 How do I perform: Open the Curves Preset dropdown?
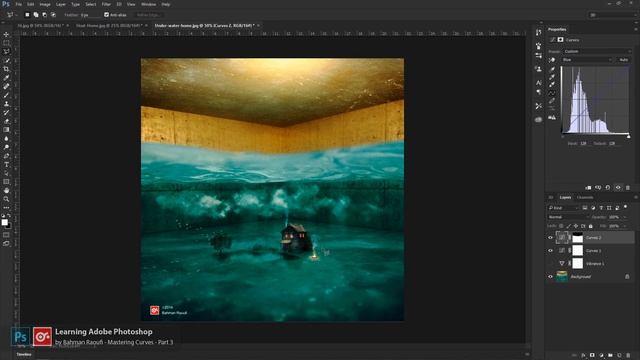click(598, 51)
